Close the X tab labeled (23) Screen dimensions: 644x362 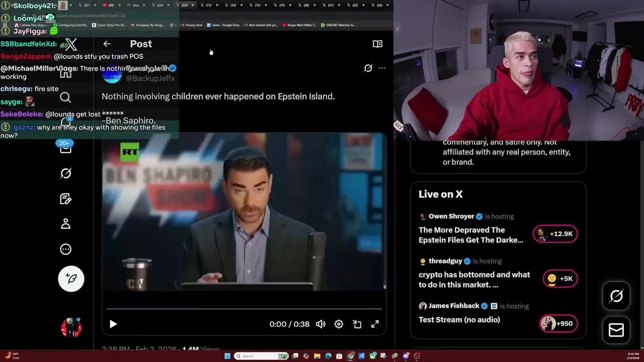[x=364, y=5]
